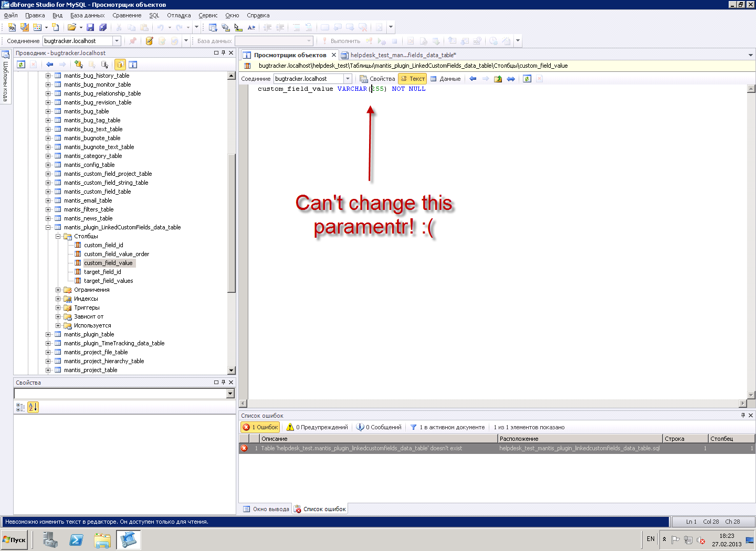
Task: Open the База данных menu
Action: tap(88, 15)
